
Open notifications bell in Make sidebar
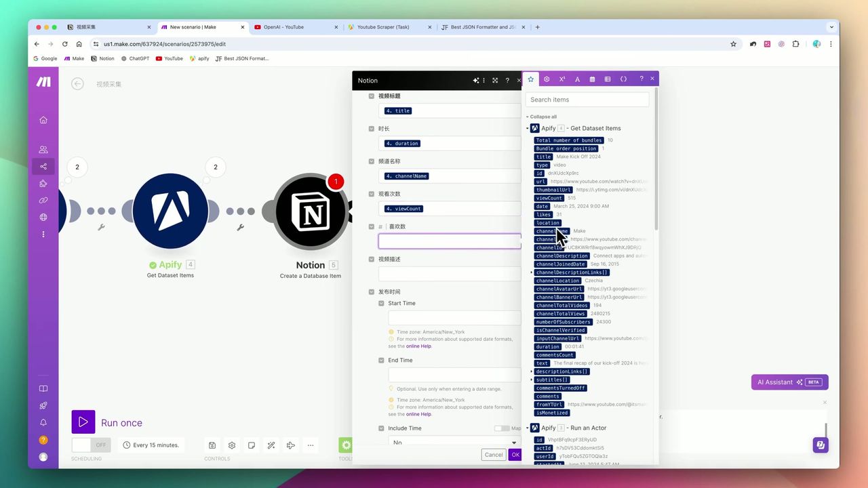43,422
